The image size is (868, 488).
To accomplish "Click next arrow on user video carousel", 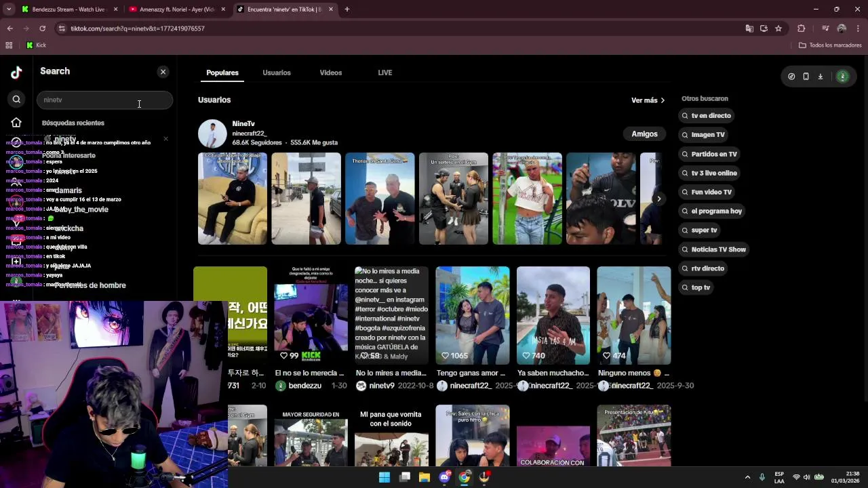I will [659, 199].
